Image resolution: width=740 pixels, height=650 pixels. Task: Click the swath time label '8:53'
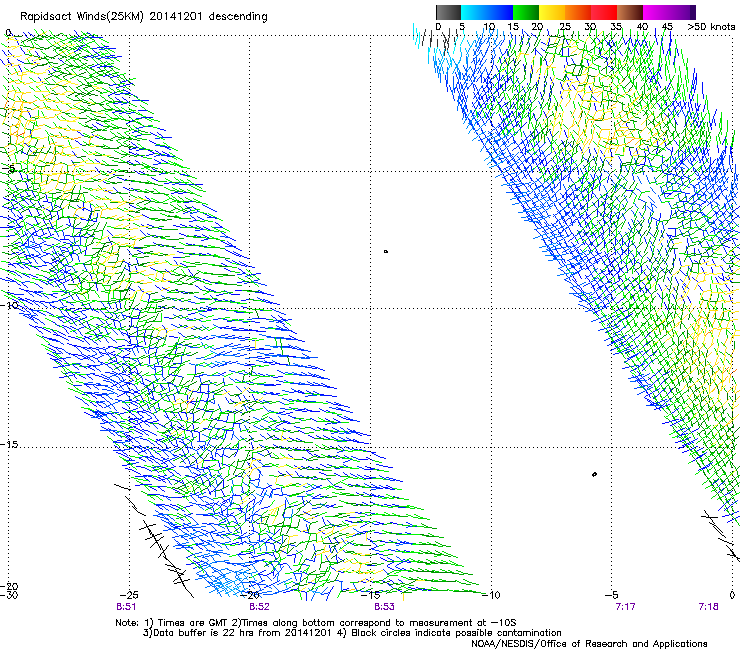[384, 607]
